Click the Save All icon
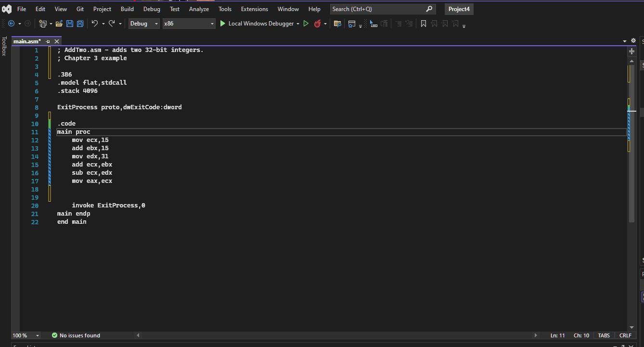 click(x=80, y=23)
